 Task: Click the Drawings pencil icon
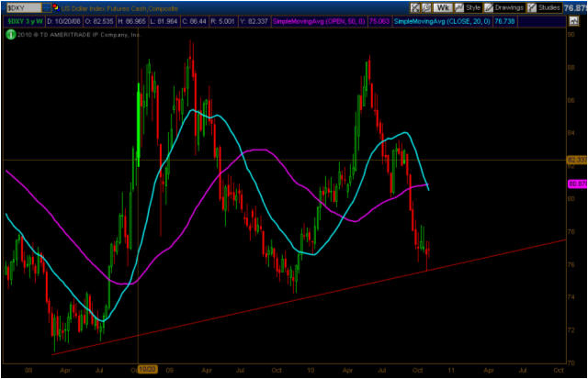(488, 7)
